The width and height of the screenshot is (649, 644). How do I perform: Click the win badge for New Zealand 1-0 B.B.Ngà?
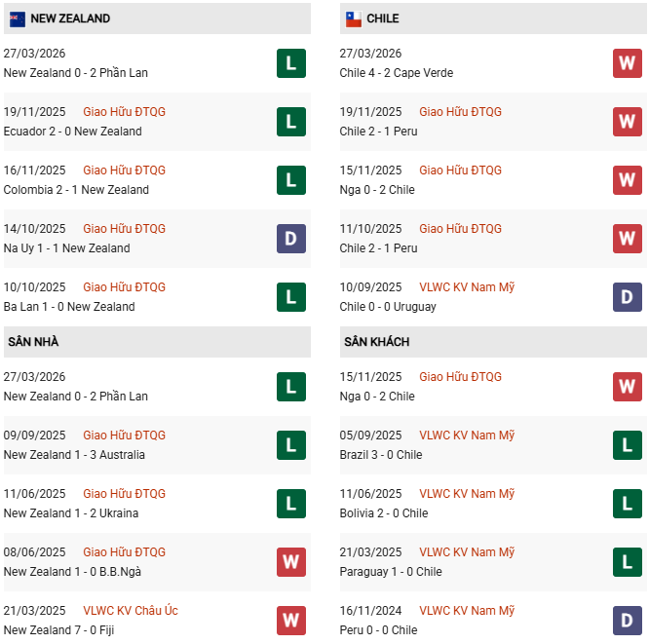pyautogui.click(x=291, y=562)
